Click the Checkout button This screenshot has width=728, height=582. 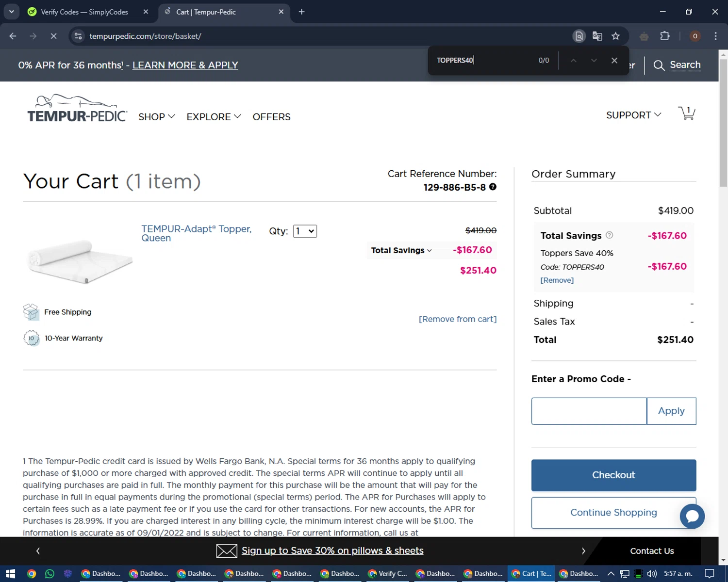[613, 475]
